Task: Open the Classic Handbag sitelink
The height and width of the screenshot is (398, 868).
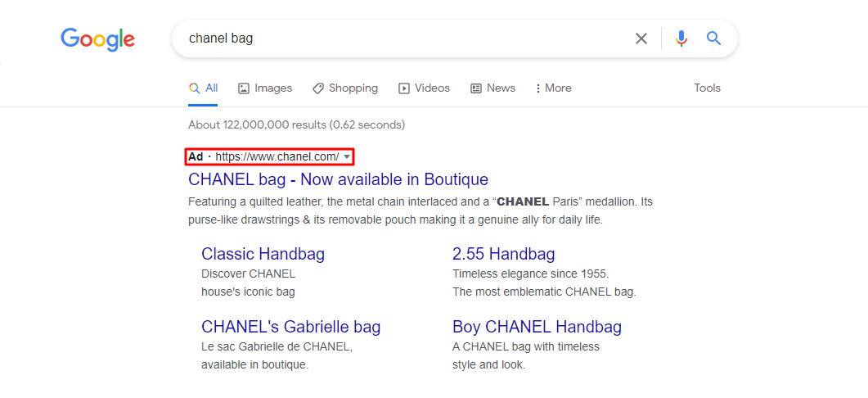Action: coord(263,254)
